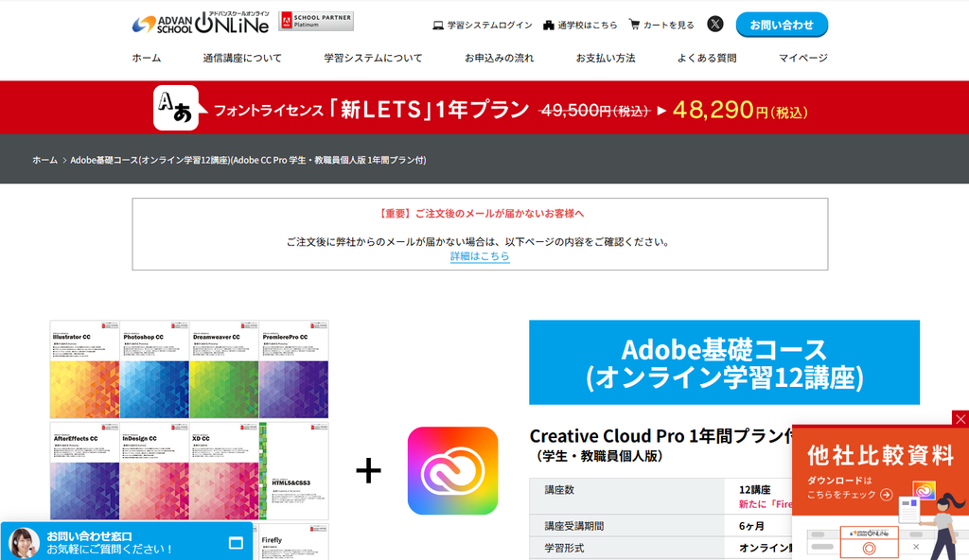Select the Photoshop CC course thumbnail
Image resolution: width=969 pixels, height=560 pixels.
point(154,370)
